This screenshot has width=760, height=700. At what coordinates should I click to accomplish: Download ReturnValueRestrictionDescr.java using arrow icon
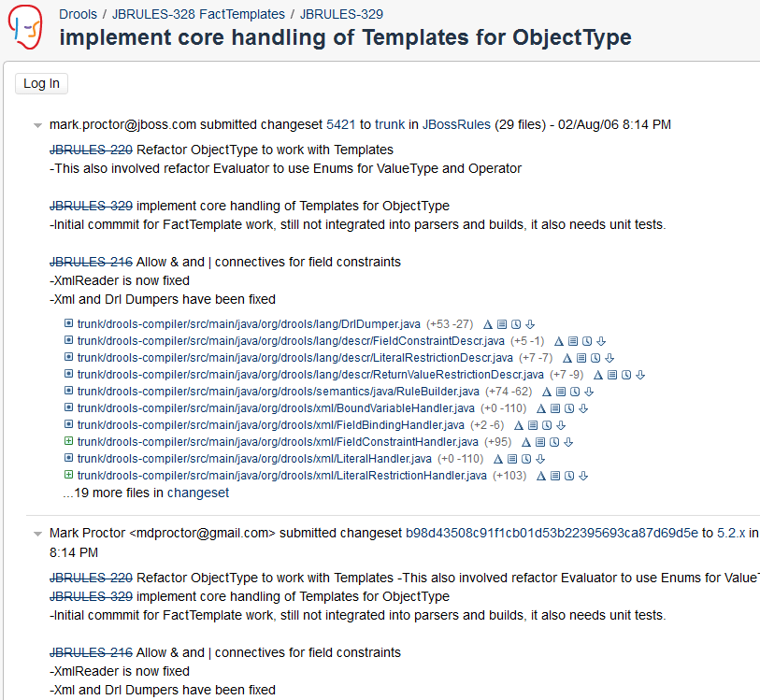[x=640, y=375]
